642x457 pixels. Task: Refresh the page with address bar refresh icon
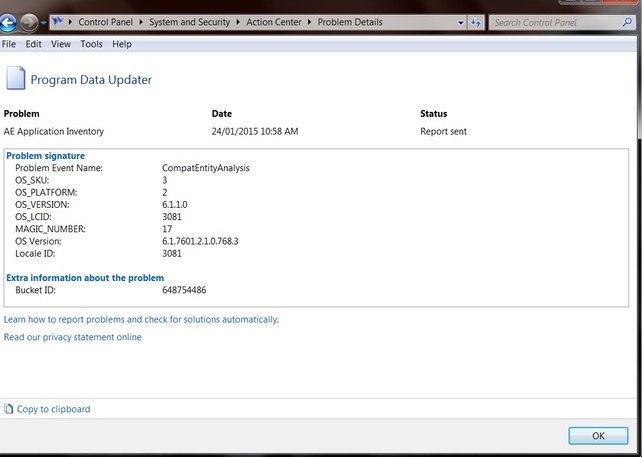click(476, 23)
